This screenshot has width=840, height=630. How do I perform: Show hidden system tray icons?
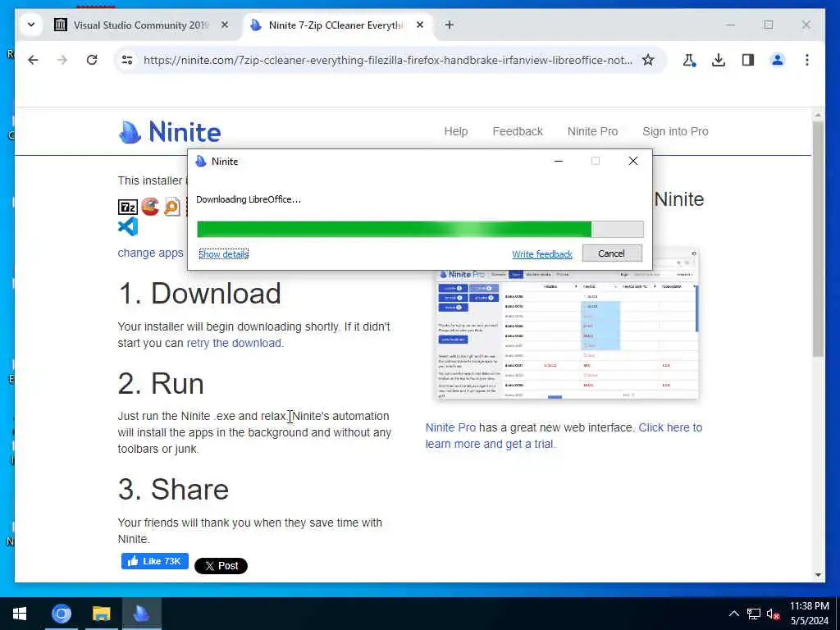(x=734, y=614)
